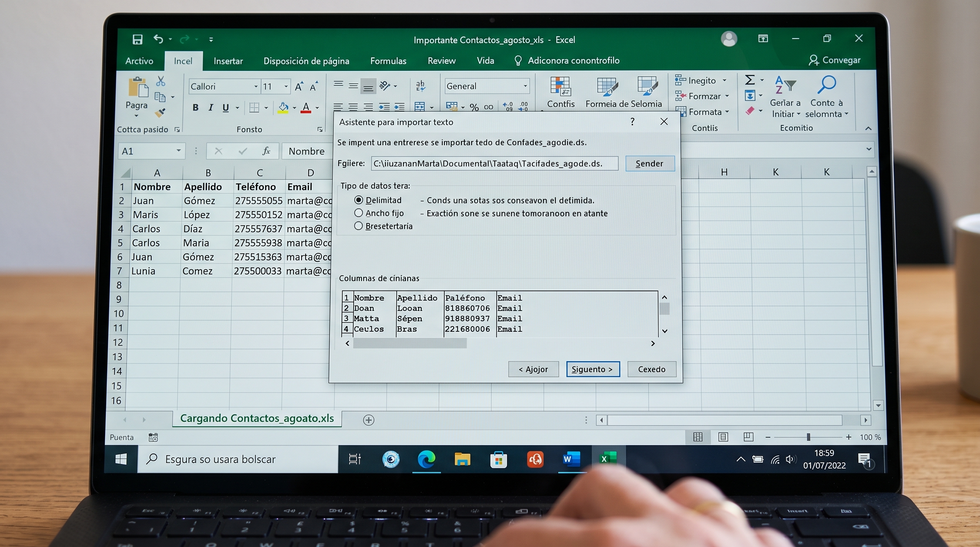The image size is (980, 547).
Task: Switch to page layout view icon
Action: click(723, 437)
